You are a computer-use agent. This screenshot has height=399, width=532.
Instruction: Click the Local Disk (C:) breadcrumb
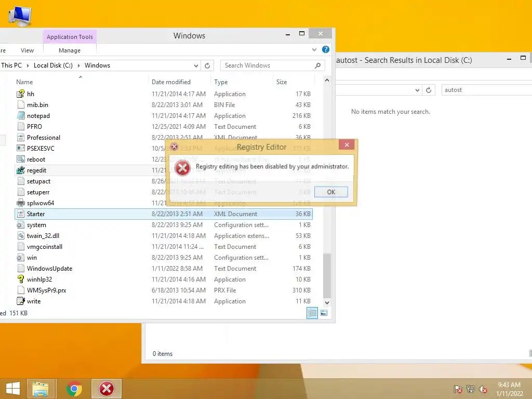point(53,65)
